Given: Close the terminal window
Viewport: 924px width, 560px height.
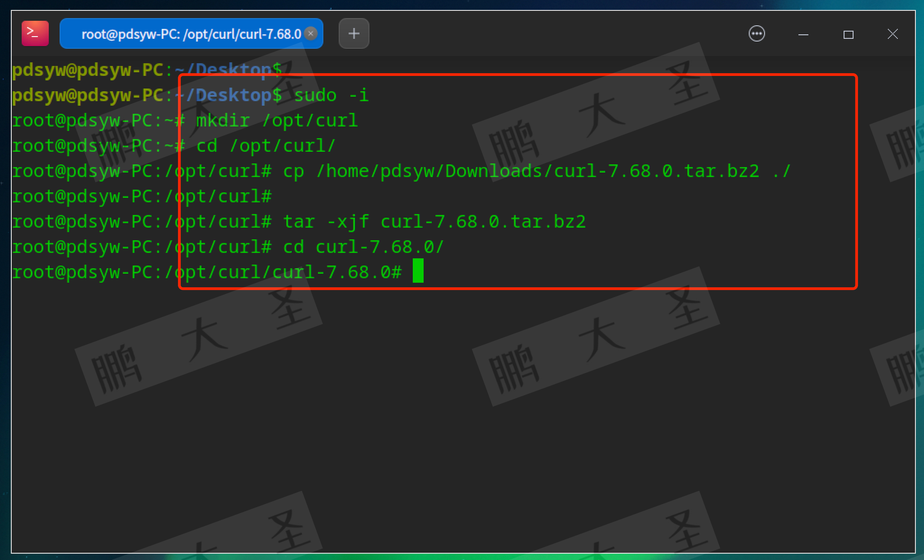Looking at the screenshot, I should (x=892, y=34).
